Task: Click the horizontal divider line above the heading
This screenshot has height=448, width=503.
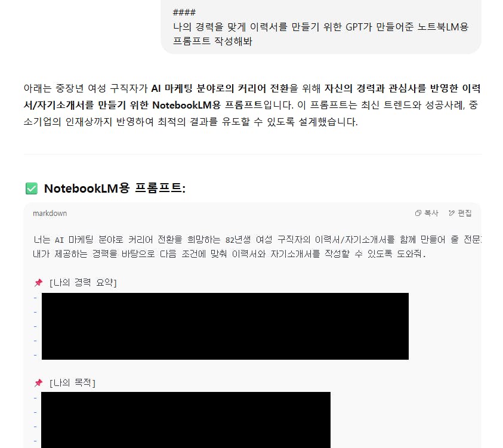Action: click(x=252, y=155)
